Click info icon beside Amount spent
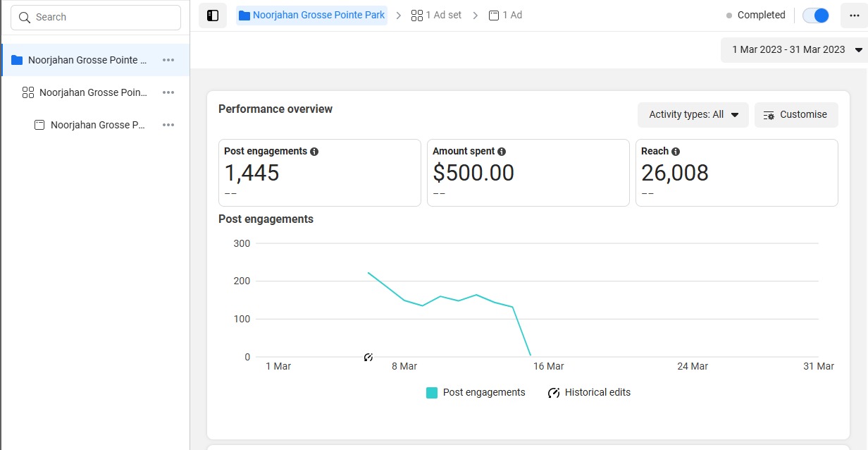Viewport: 868px width, 450px height. pyautogui.click(x=502, y=152)
